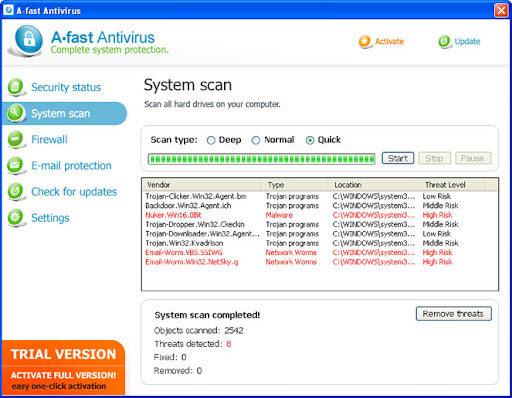Click the Malware type cell

[279, 215]
